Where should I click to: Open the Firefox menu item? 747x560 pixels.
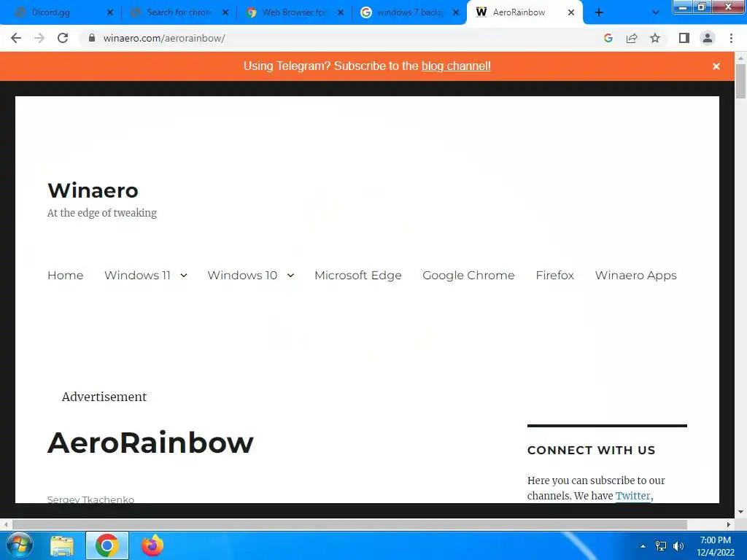554,275
